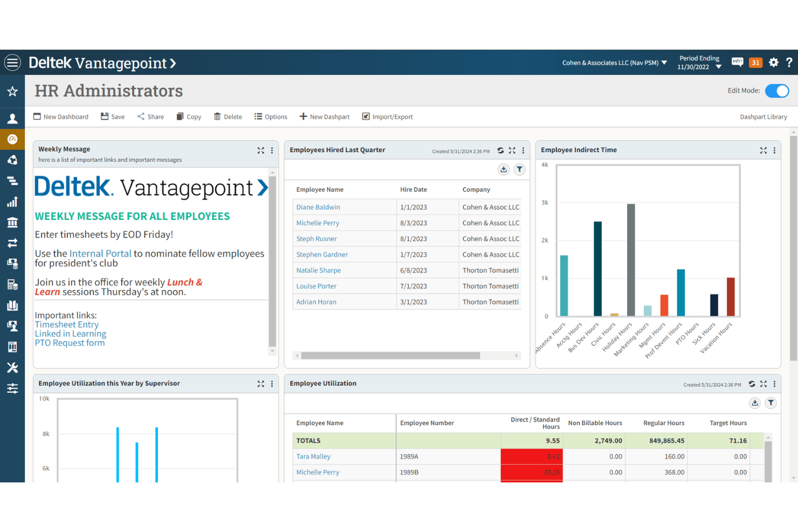Image resolution: width=798 pixels, height=532 pixels.
Task: Open company selector Cohen & Associates LLC
Action: [x=615, y=63]
